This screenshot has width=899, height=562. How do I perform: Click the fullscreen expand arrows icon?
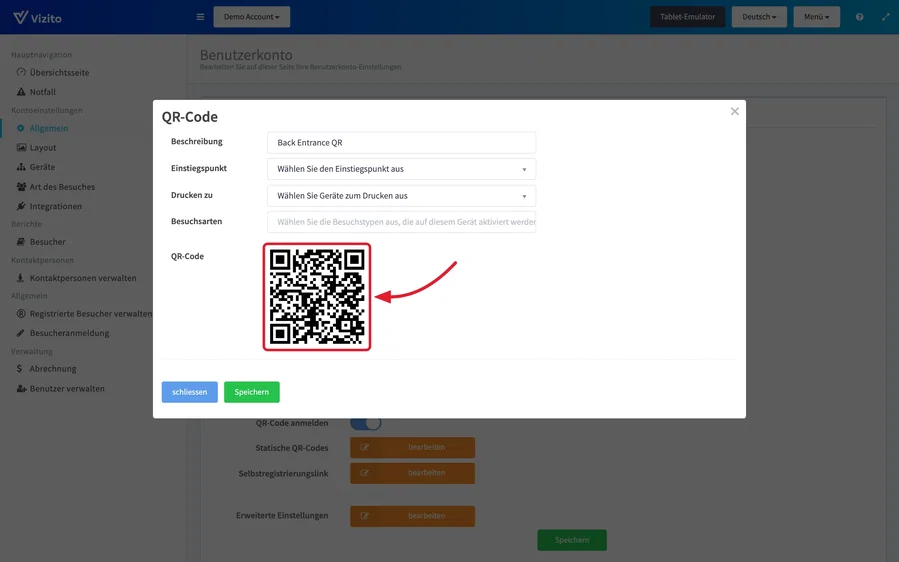click(886, 17)
